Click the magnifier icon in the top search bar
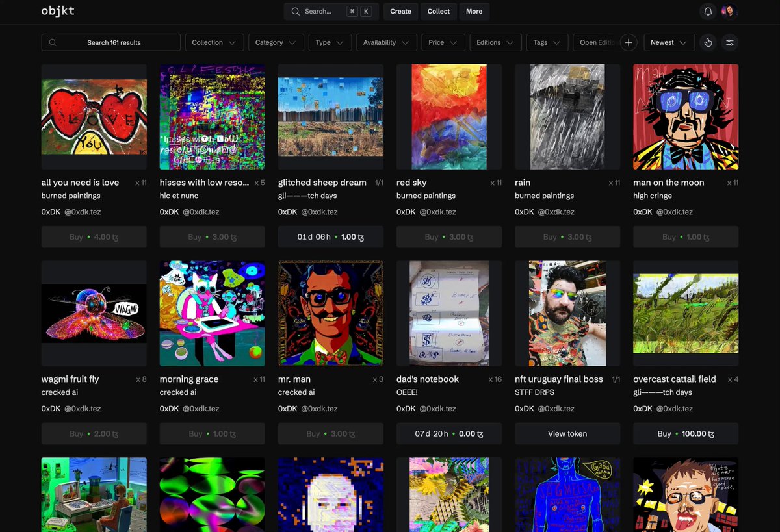The height and width of the screenshot is (532, 780). click(296, 11)
